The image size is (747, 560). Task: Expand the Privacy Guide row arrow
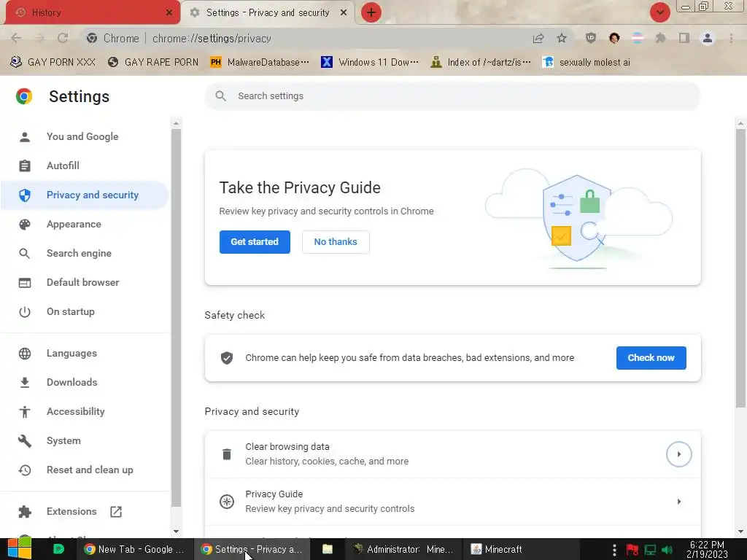(679, 502)
